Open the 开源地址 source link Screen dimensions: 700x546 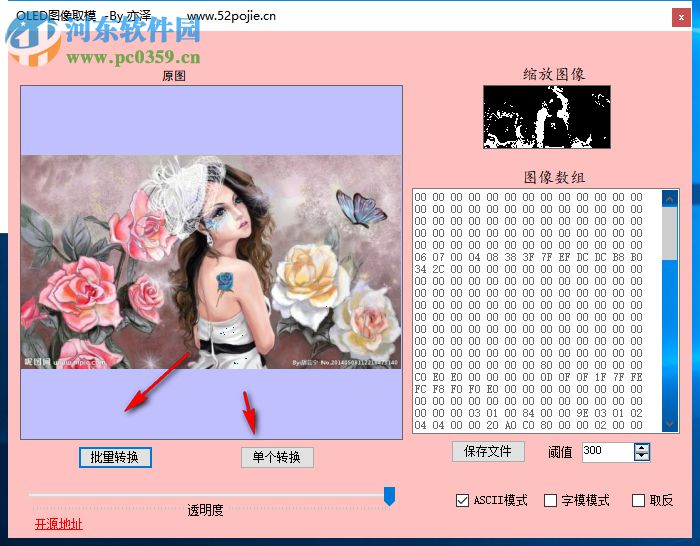[58, 524]
